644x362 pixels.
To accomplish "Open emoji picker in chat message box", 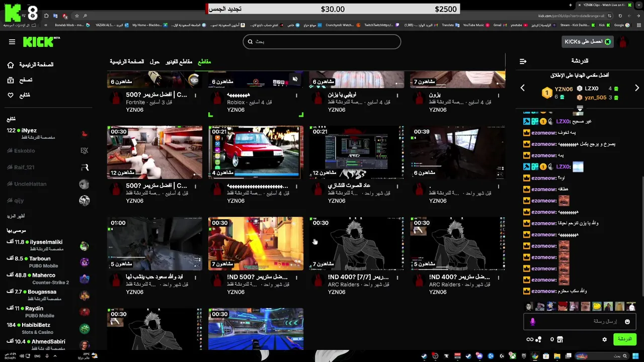I will click(627, 322).
